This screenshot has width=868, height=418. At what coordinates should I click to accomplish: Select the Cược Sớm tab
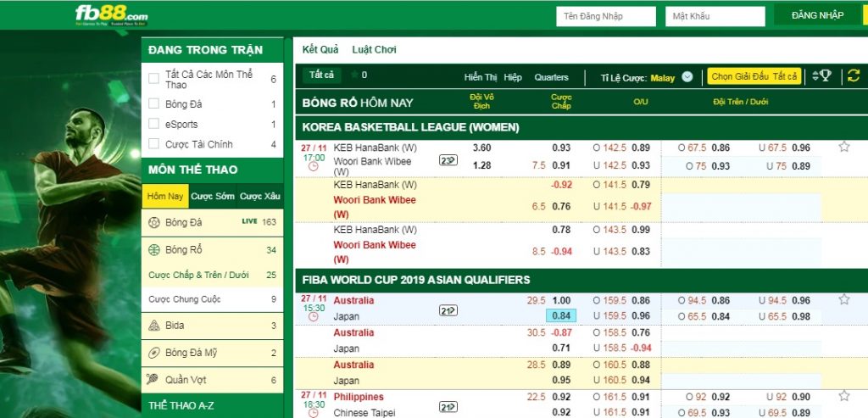point(213,196)
